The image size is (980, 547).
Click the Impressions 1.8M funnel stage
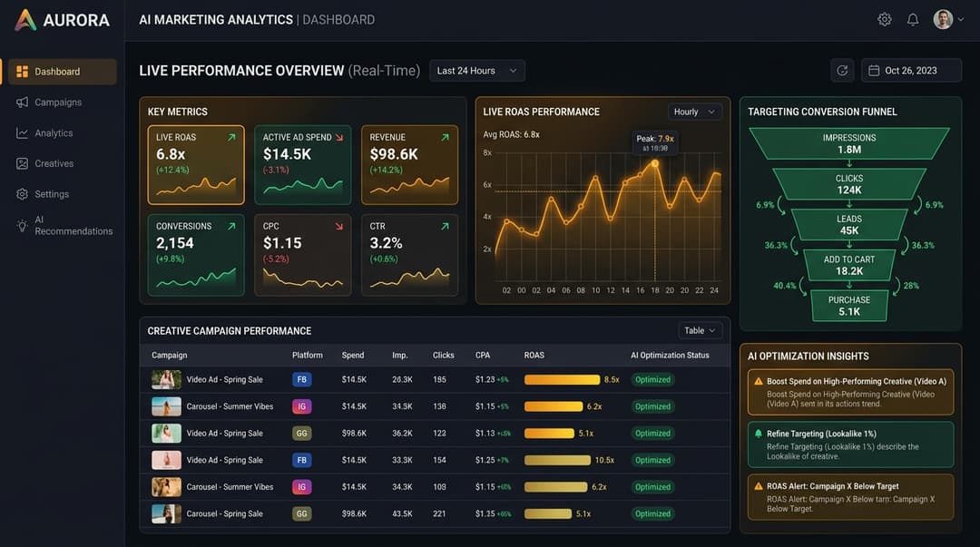[849, 144]
